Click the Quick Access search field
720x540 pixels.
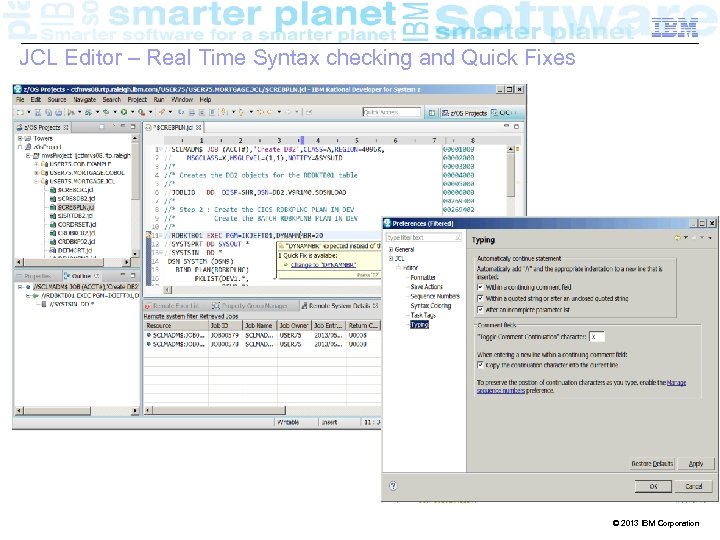(x=391, y=112)
